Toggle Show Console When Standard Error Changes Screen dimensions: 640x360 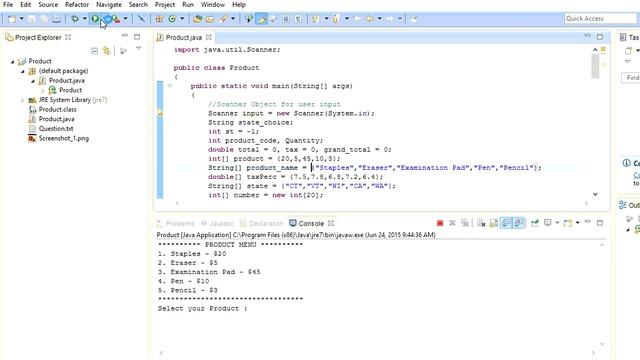pos(519,223)
